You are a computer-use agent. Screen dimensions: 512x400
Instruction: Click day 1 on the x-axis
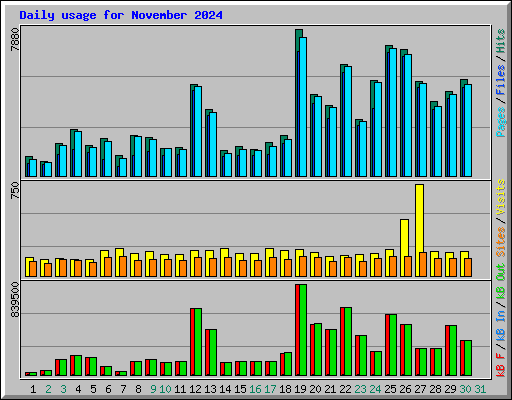pos(33,389)
